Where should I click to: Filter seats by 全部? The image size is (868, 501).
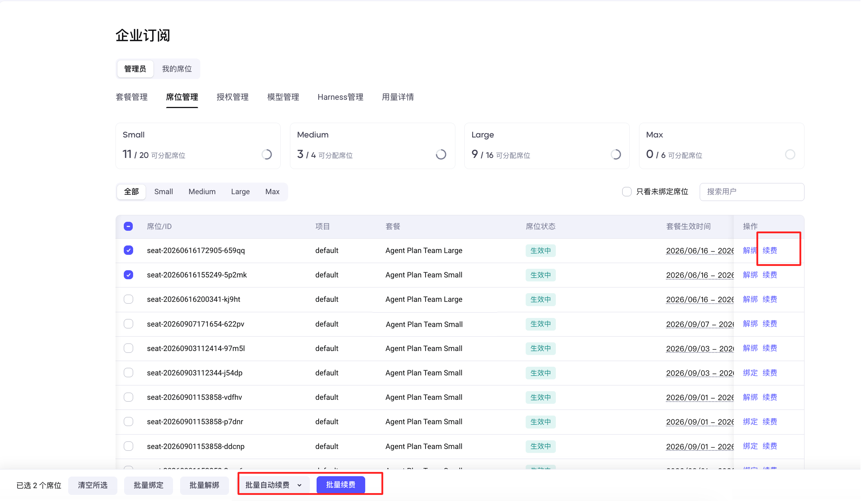pos(131,192)
